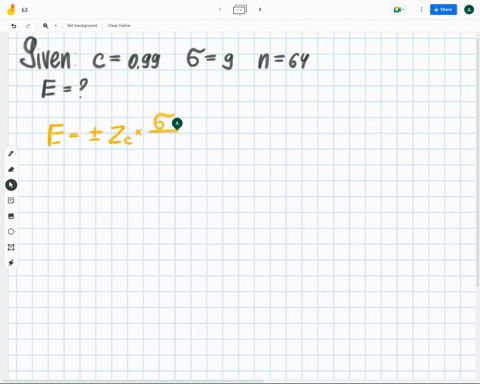This screenshot has width=480, height=384.
Task: Insert an image
Action: (11, 216)
